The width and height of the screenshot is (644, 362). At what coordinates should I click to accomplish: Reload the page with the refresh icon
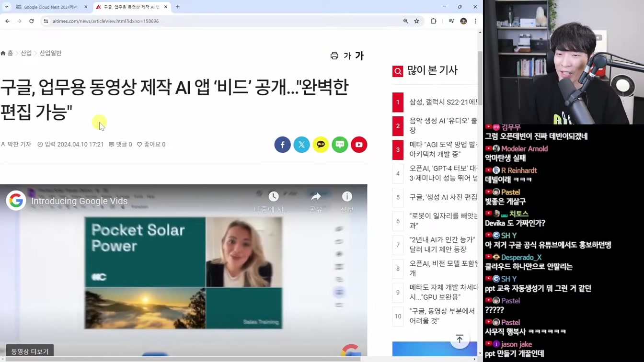point(32,21)
